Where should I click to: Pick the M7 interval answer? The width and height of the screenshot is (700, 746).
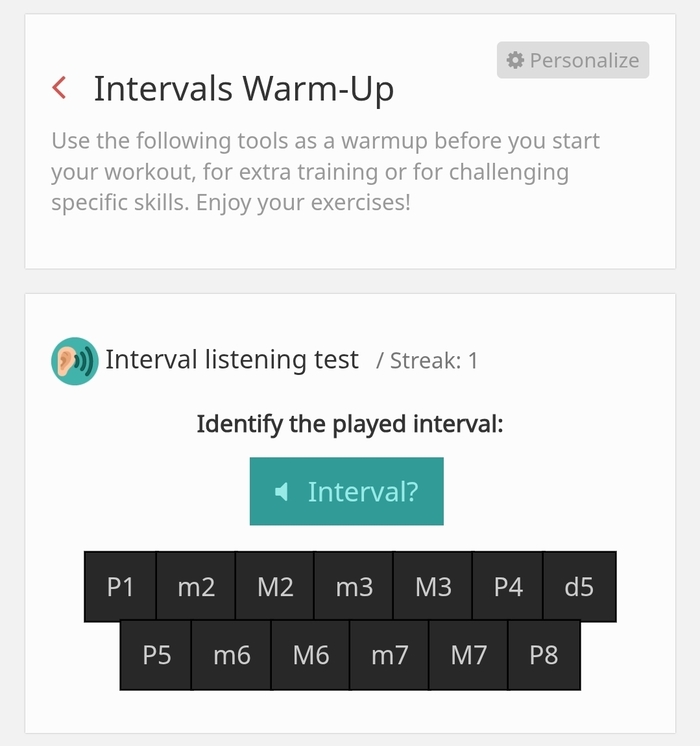pyautogui.click(x=468, y=655)
